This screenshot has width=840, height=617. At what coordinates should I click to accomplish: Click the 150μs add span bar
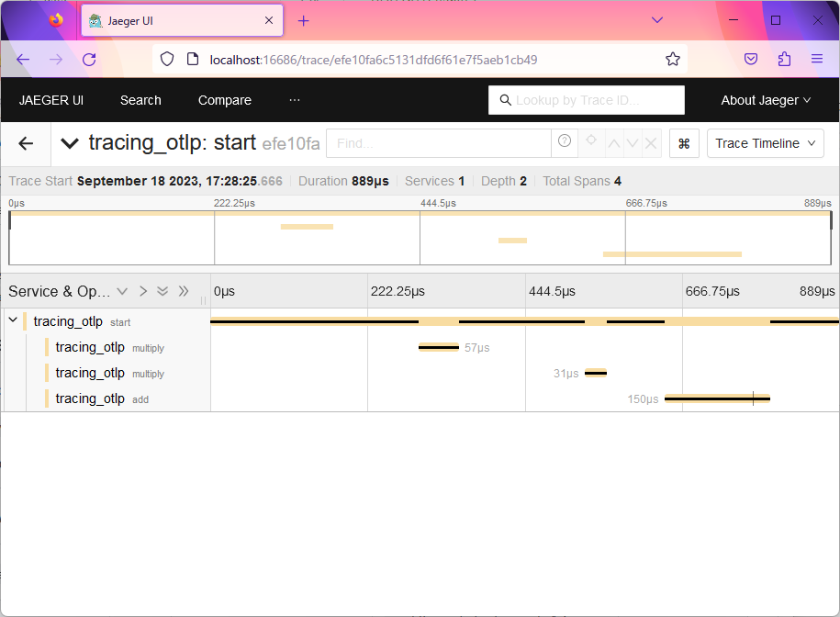(x=717, y=398)
